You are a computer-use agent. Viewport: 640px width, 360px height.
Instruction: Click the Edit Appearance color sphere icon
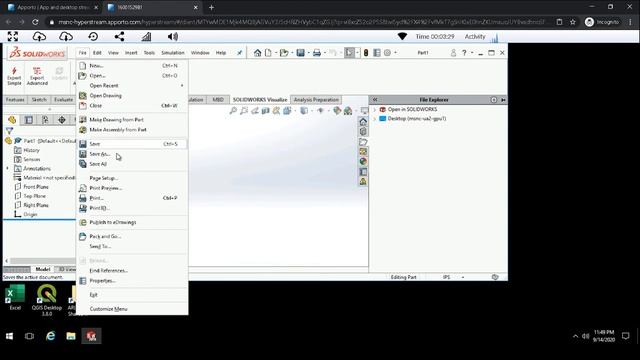tap(337, 111)
